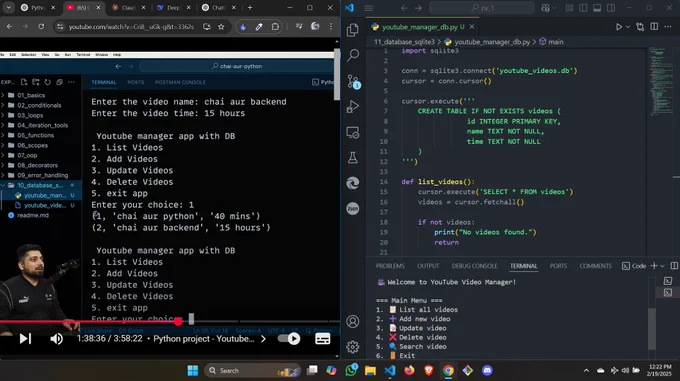This screenshot has width=680, height=381.
Task: Bookmark this page with star icon
Action: (221, 26)
